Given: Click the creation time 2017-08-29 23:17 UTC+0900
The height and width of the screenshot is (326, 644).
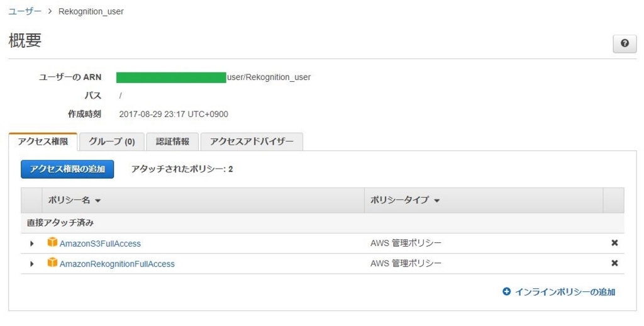Looking at the screenshot, I should tap(174, 115).
